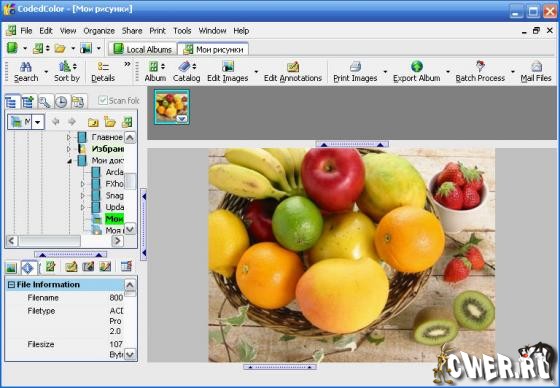Image resolution: width=560 pixels, height=388 pixels.
Task: Click the Search binoculars icon
Action: (x=26, y=67)
